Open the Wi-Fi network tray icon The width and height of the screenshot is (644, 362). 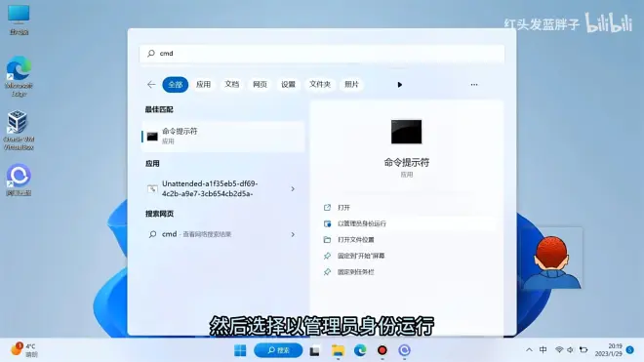(559, 350)
